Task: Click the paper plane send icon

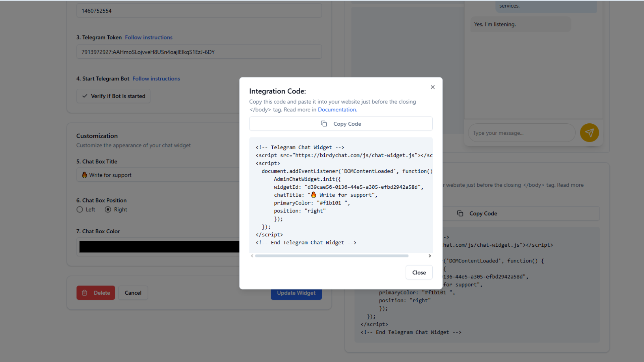Action: (x=589, y=133)
